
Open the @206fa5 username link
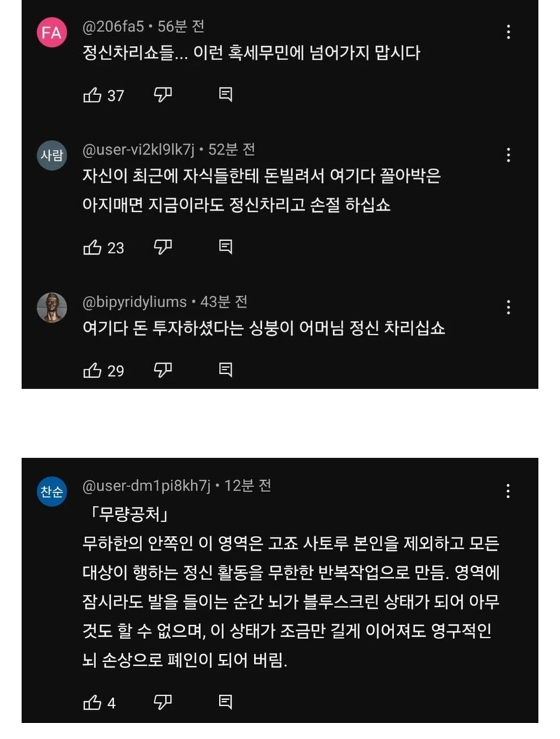click(x=113, y=27)
